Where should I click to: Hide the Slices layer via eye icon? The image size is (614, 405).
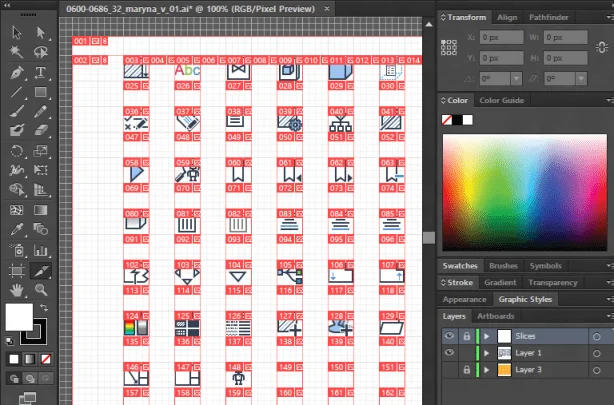449,336
